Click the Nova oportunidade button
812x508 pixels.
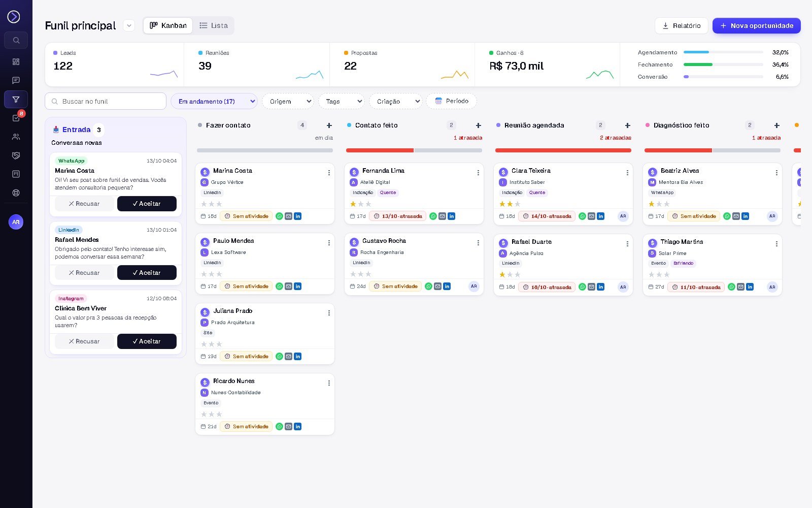tap(756, 25)
